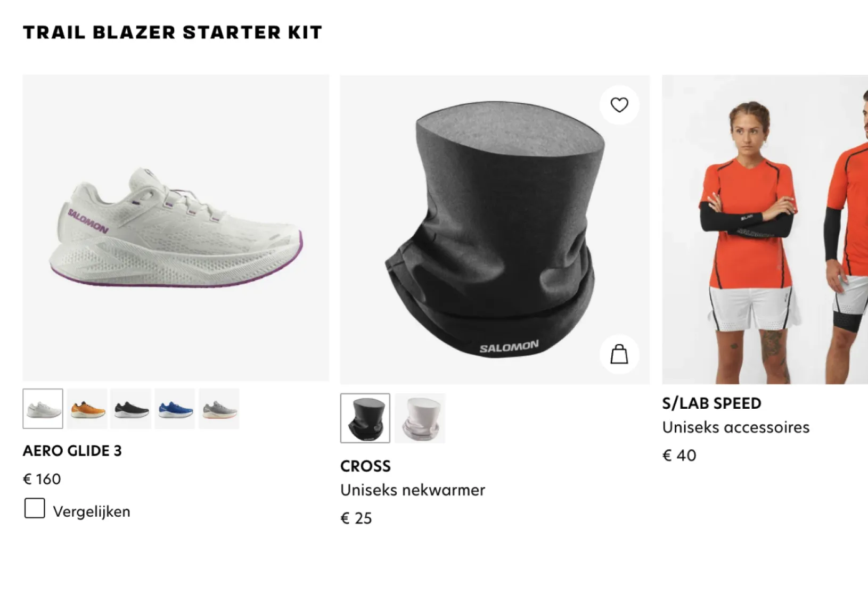
Task: Choose black Aero Glide 3 color variant
Action: [x=132, y=409]
